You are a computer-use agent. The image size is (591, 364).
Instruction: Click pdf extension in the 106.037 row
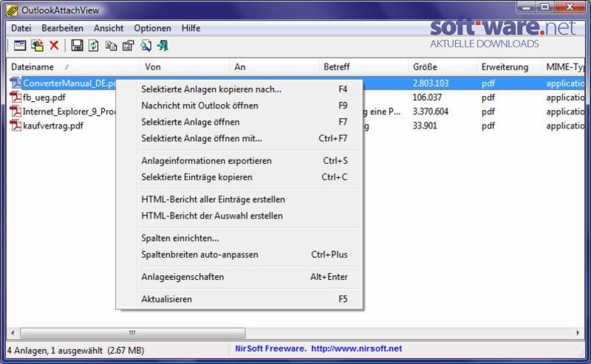[488, 97]
